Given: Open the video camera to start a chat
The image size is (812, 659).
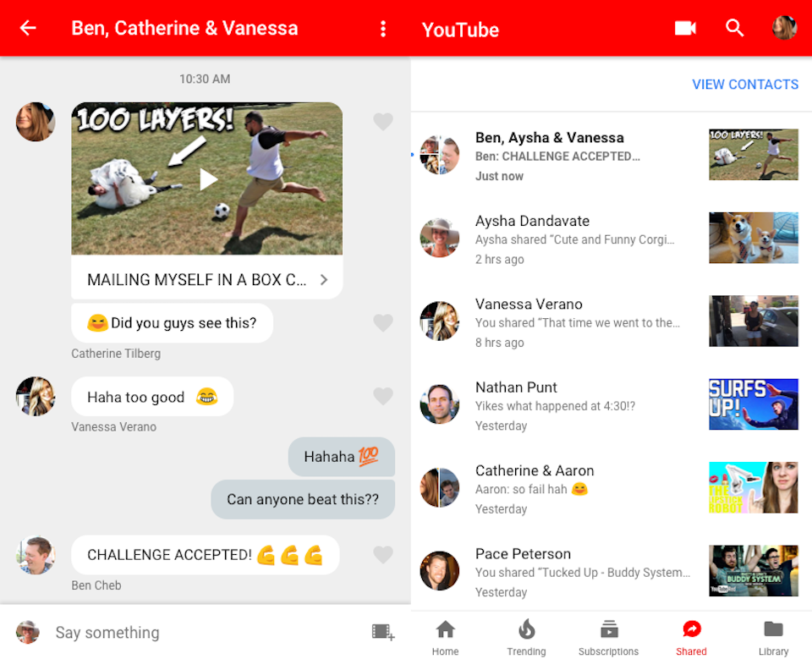Looking at the screenshot, I should 685,27.
